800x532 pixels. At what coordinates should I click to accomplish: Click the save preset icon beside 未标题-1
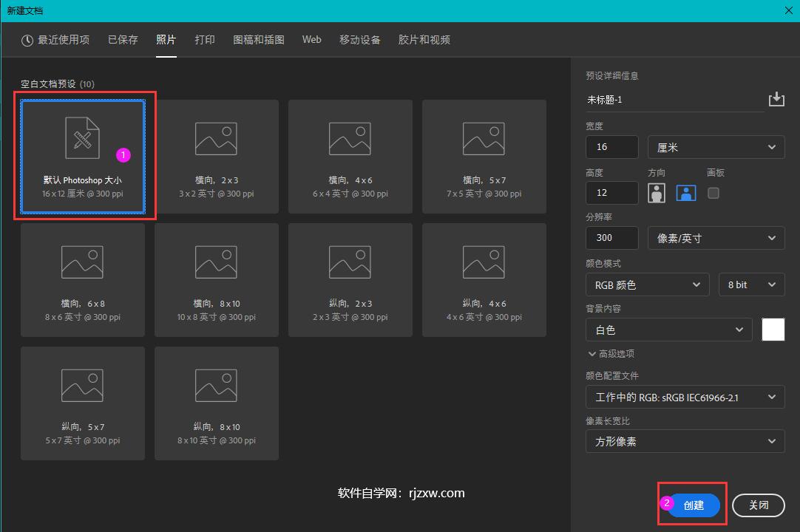[776, 99]
